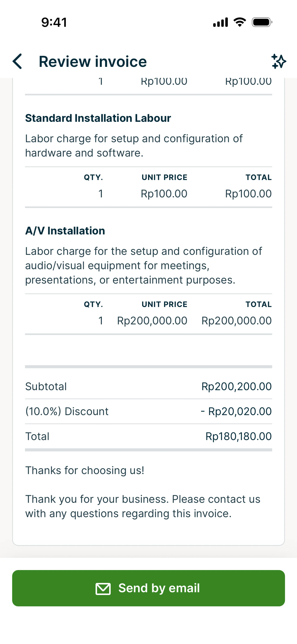
Task: Tap the battery status icon
Action: pyautogui.click(x=262, y=22)
